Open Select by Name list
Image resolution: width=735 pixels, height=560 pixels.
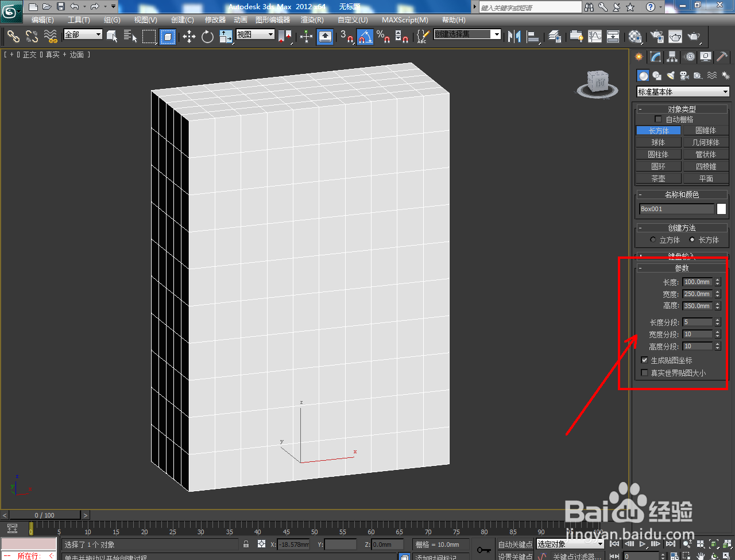tap(130, 36)
